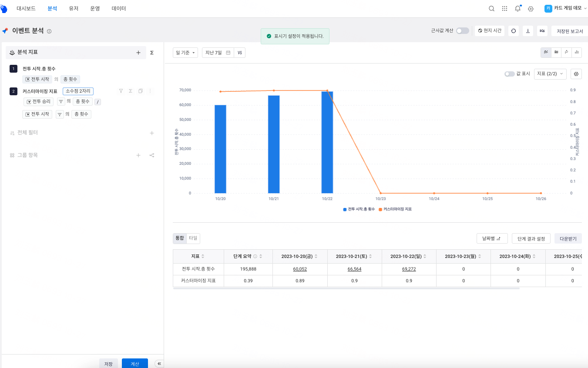Click the blue 전투 시작 legend swatch
Image resolution: width=588 pixels, height=368 pixels.
click(344, 209)
